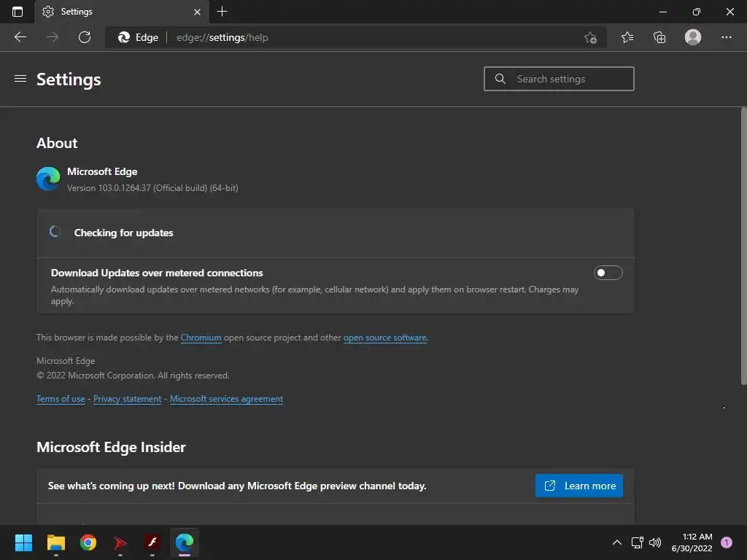Open the Collections icon
747x560 pixels.
(659, 37)
